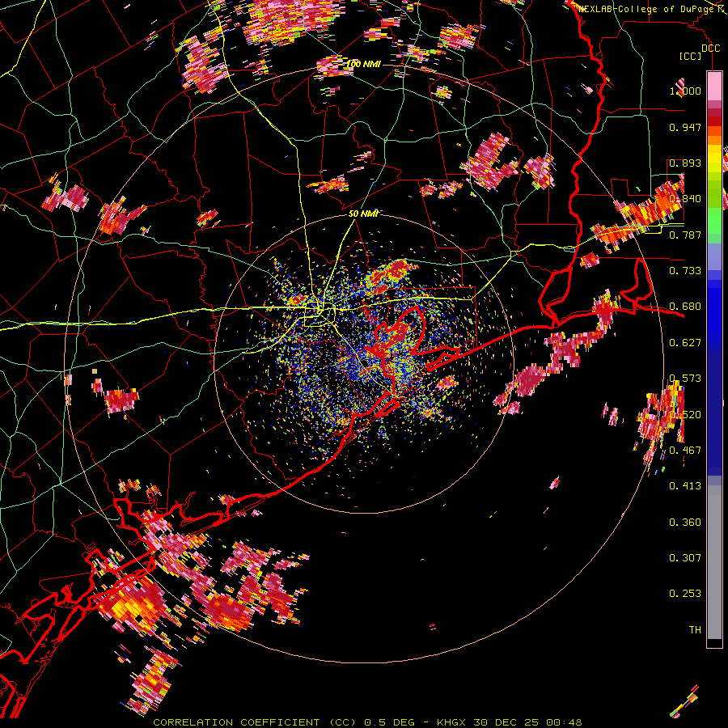Screen dimensions: 728x728
Task: Click the 0.787 scale value
Action: [685, 235]
